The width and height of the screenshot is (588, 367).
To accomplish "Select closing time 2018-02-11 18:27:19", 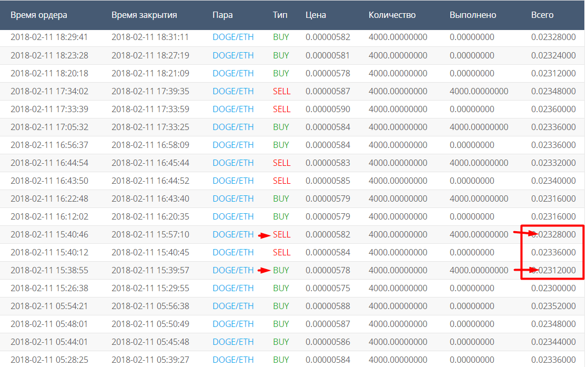I will tap(150, 55).
